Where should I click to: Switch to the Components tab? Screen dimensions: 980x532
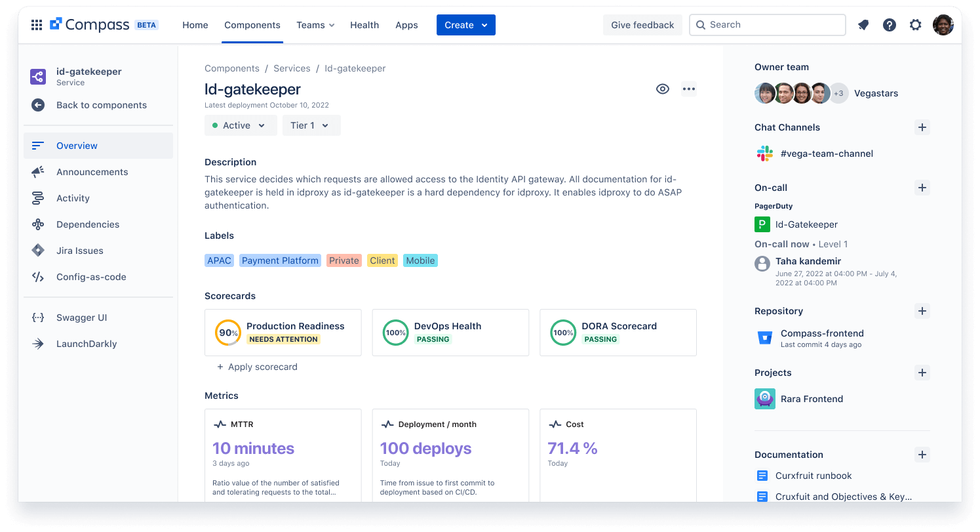click(252, 24)
